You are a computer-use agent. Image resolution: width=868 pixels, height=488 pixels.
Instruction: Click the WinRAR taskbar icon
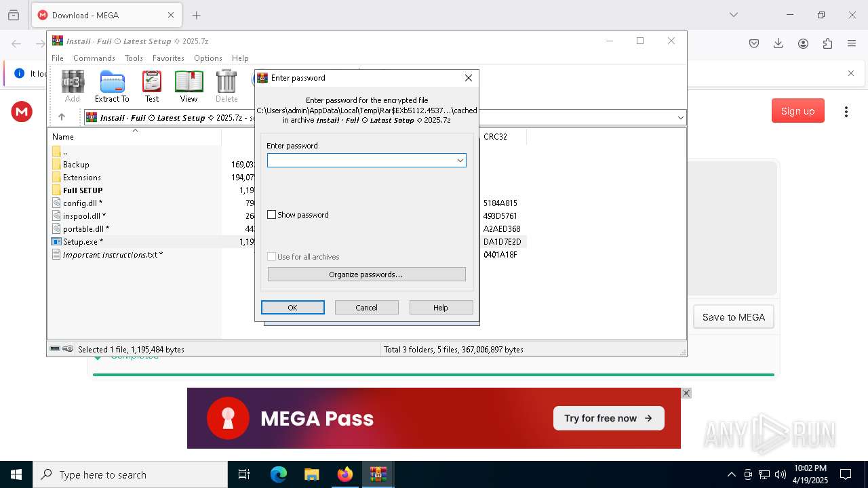(x=378, y=474)
